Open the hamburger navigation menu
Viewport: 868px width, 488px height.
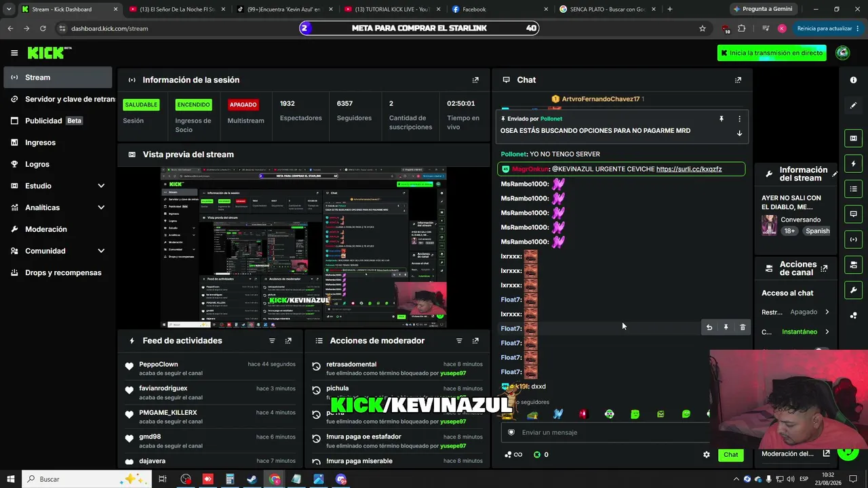click(x=14, y=53)
